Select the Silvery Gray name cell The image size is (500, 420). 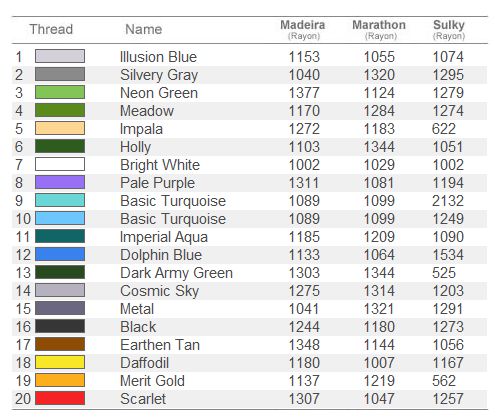coord(159,75)
